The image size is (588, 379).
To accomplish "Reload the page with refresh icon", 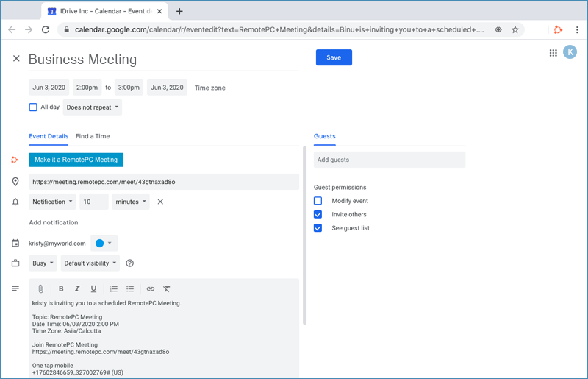I will click(x=46, y=29).
